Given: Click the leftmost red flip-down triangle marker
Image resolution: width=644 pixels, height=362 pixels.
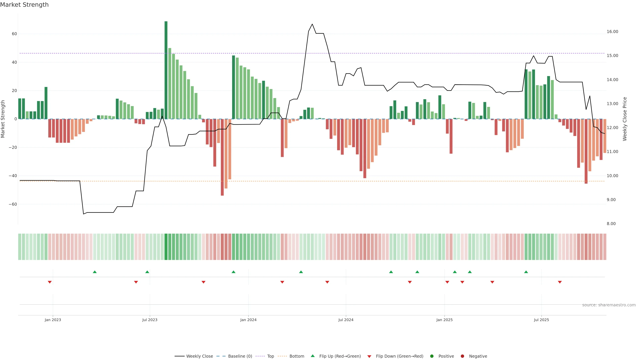Looking at the screenshot, I should [50, 282].
